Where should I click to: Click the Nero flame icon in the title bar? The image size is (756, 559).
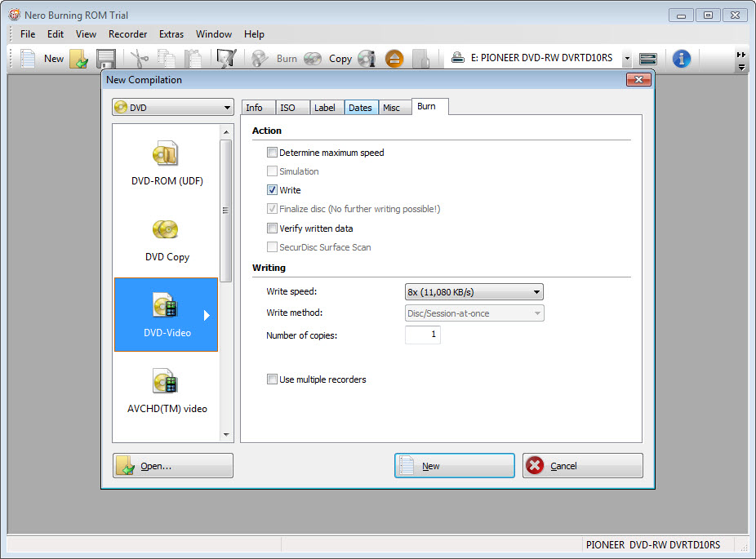(15, 15)
